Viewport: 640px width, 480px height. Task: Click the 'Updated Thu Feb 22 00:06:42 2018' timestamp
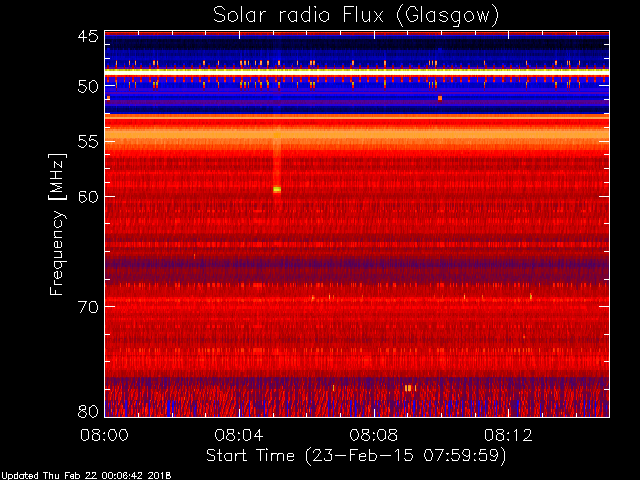pyautogui.click(x=86, y=476)
